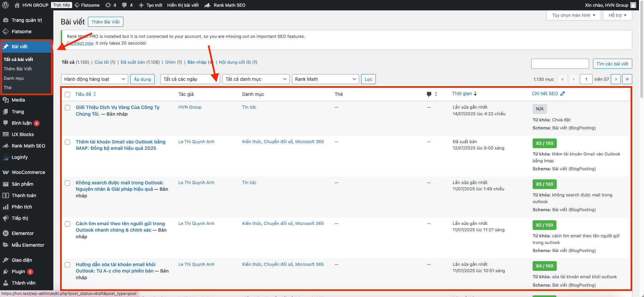Filter by Đã xuất bản posts
The width and height of the screenshot is (644, 297).
point(133,62)
